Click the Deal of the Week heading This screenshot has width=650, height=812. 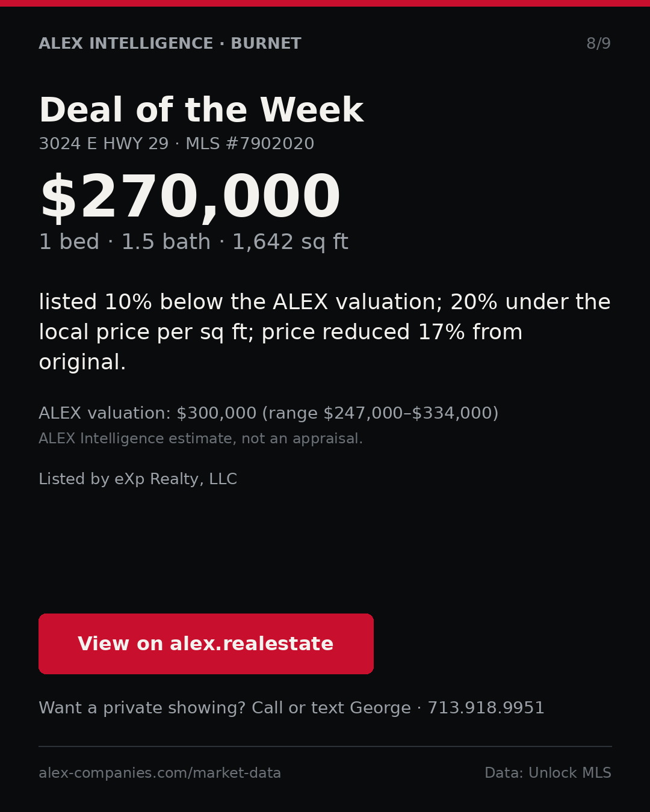point(201,111)
